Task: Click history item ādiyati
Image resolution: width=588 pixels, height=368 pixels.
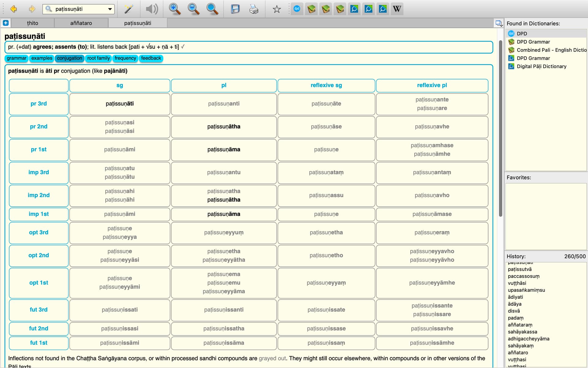Action: point(515,297)
